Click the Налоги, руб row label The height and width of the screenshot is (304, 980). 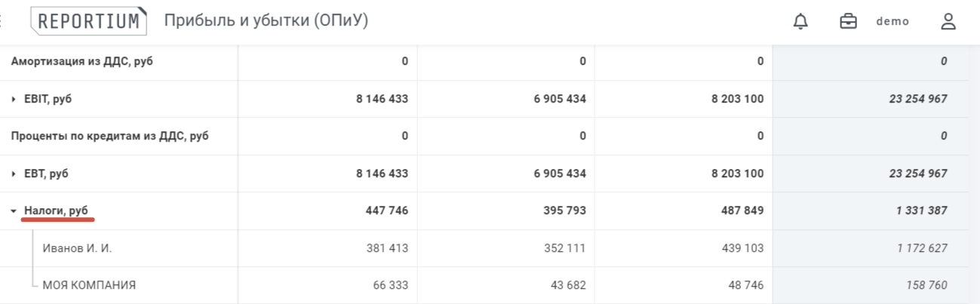(x=57, y=210)
